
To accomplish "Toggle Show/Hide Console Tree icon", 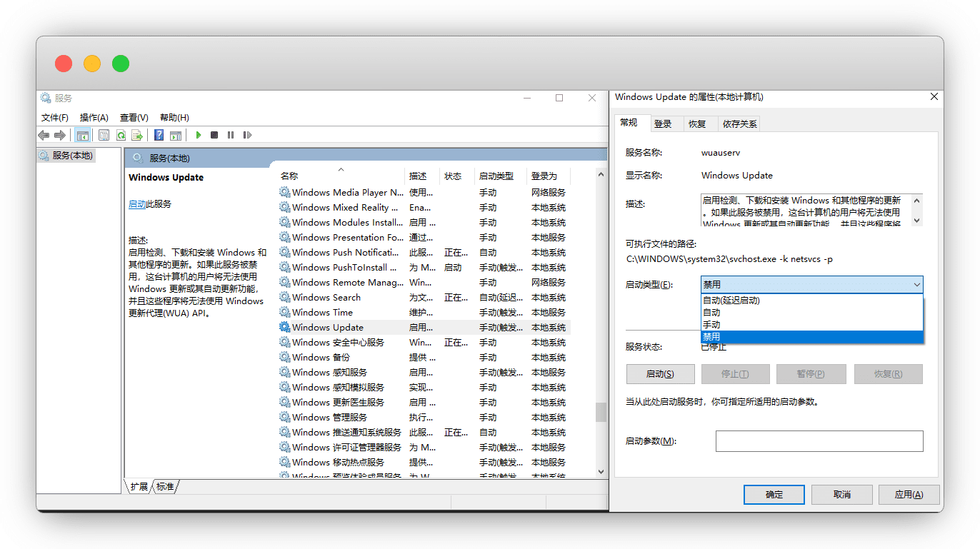I will point(83,135).
